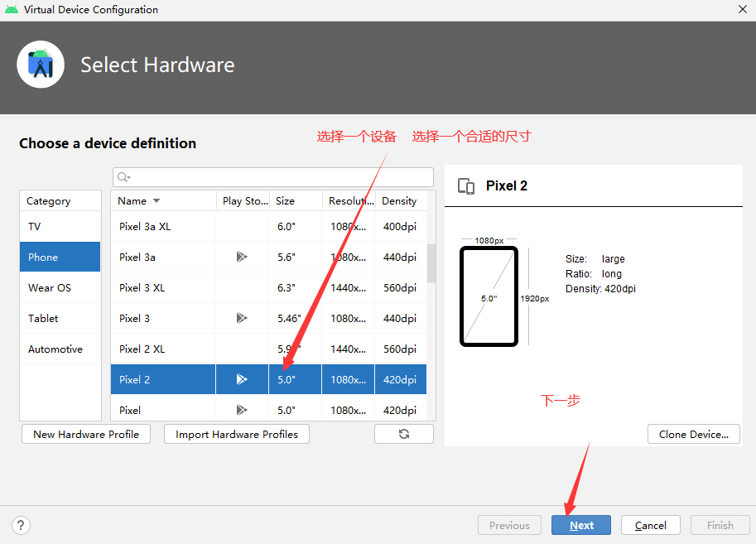756x544 pixels.
Task: Select the TV category
Action: 60,227
